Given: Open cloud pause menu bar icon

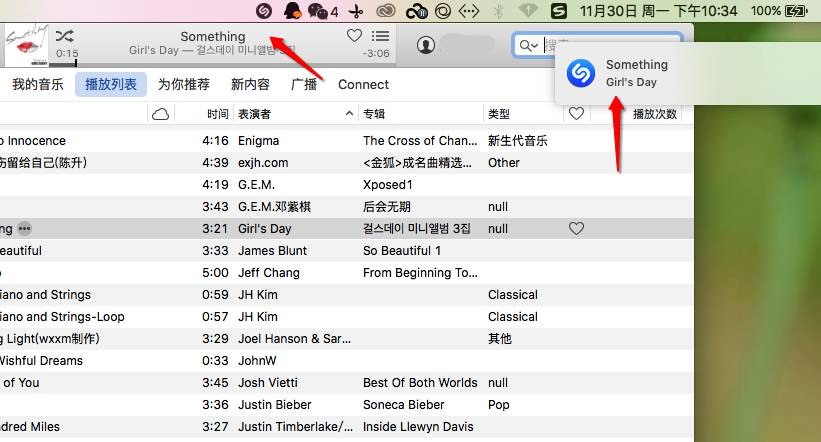Looking at the screenshot, I should 416,11.
